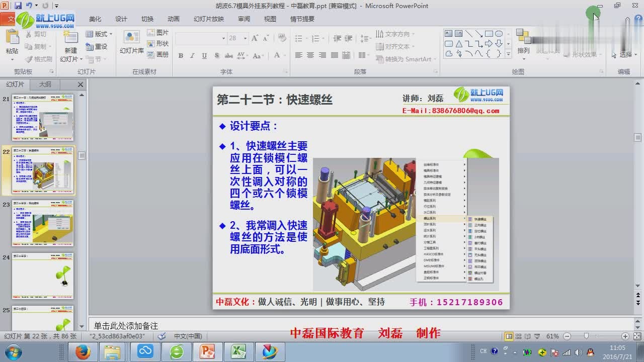Click the 排列 arrange icon

coord(523,37)
